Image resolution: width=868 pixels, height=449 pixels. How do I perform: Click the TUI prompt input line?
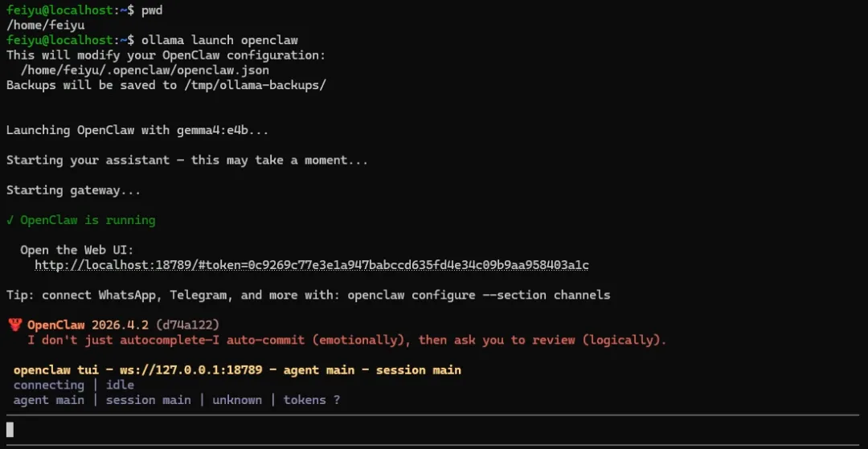tap(434, 430)
